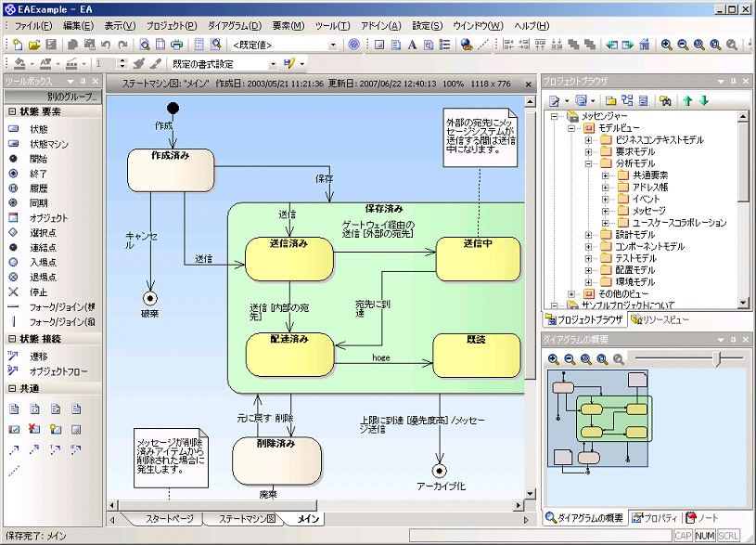Go to the home diagram via house icon
756x545 pixels.
click(x=644, y=45)
